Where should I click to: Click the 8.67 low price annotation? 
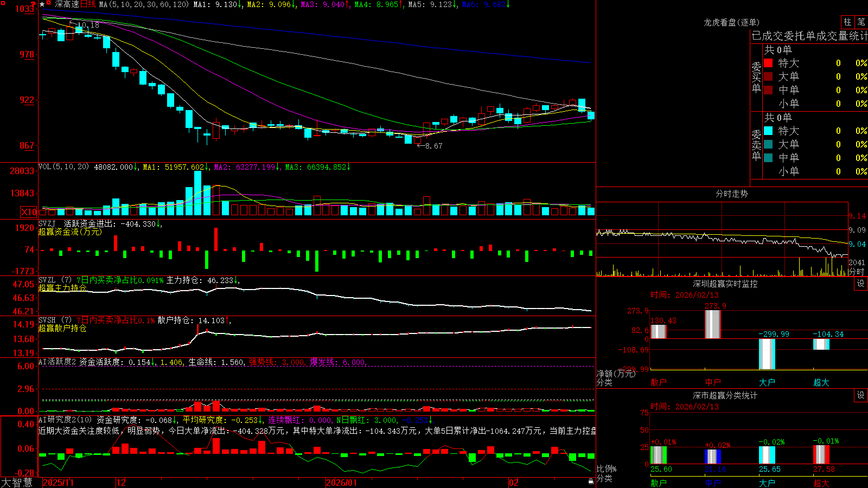[433, 146]
